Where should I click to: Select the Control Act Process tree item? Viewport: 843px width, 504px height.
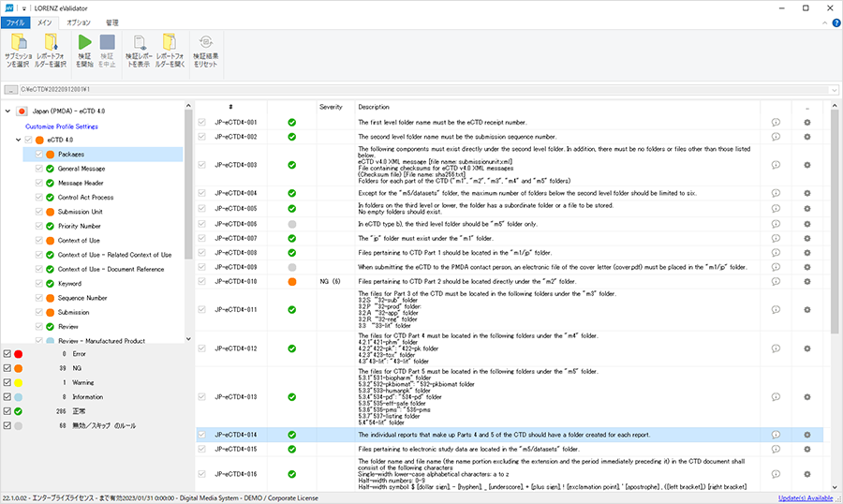point(86,198)
